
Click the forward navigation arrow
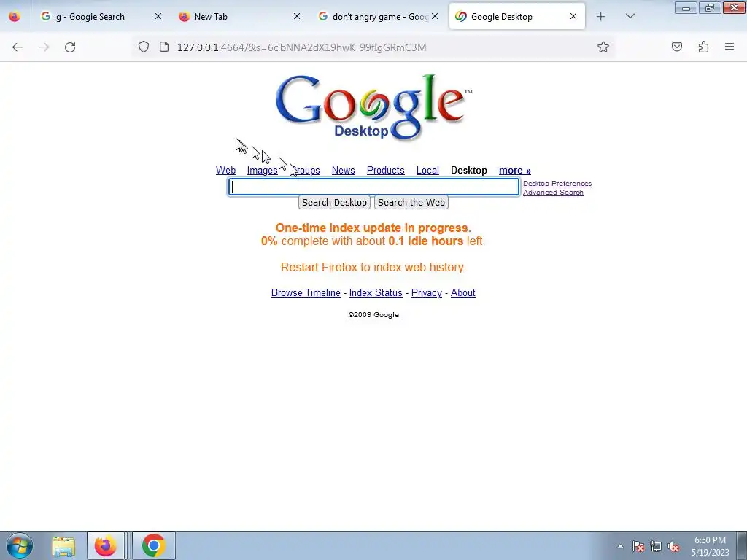(44, 47)
